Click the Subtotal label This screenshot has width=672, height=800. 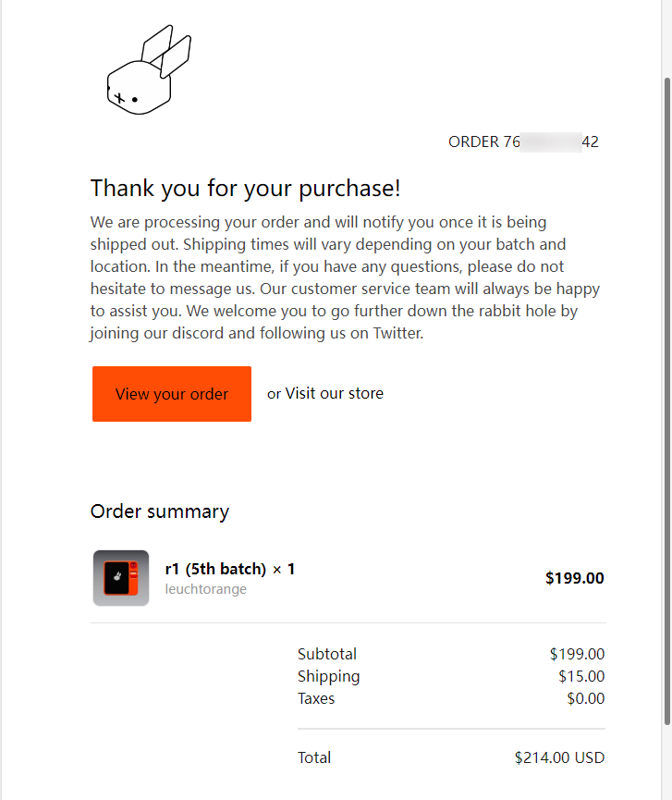(x=327, y=654)
